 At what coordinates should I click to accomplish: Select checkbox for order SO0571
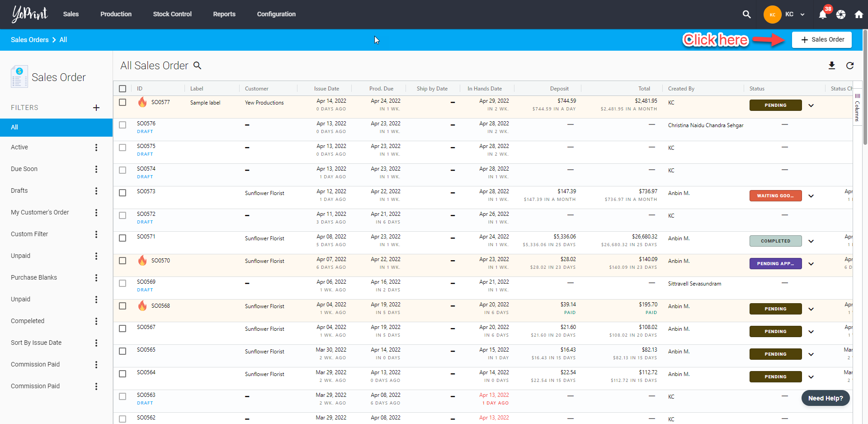pos(123,238)
